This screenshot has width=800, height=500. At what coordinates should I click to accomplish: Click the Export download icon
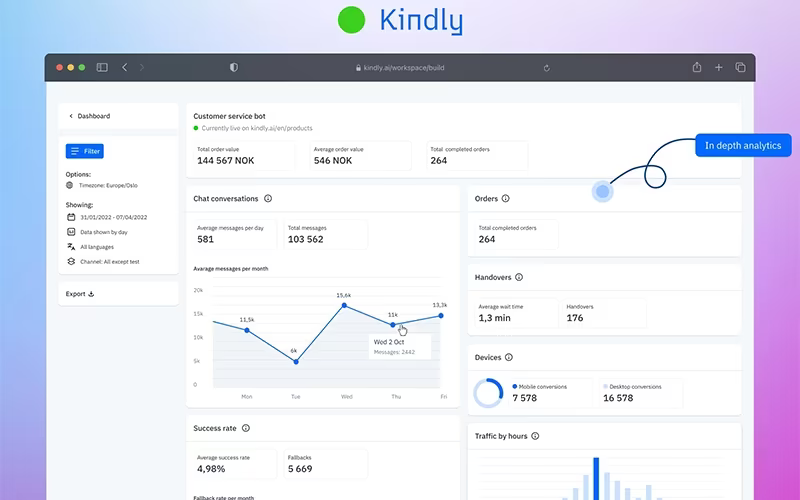[x=91, y=294]
